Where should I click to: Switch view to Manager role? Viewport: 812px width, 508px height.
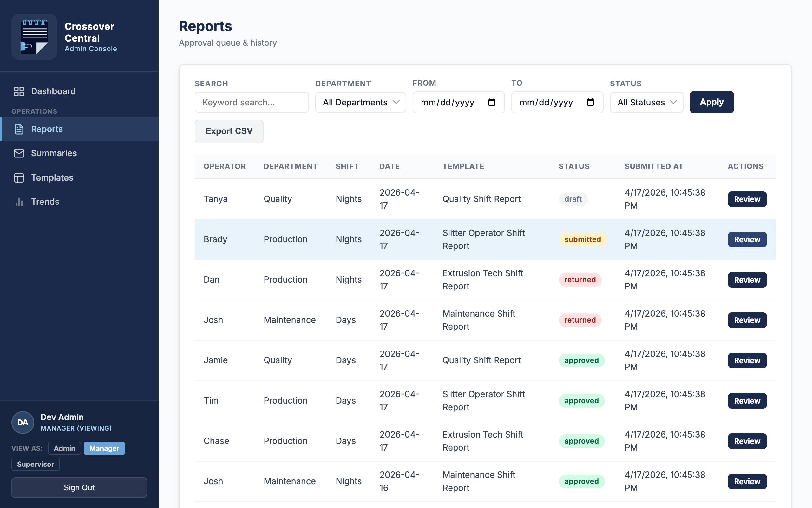tap(104, 448)
